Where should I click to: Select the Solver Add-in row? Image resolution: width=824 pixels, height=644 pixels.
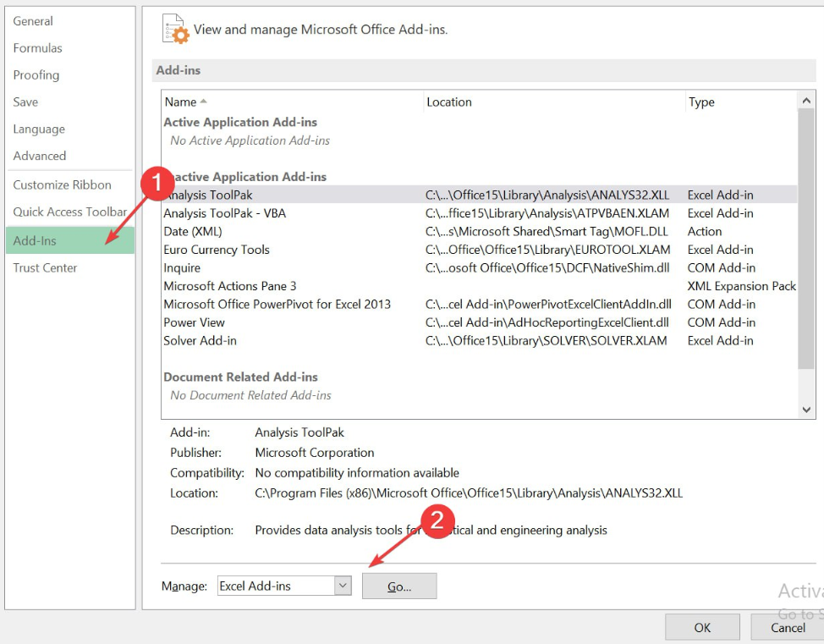pyautogui.click(x=480, y=341)
